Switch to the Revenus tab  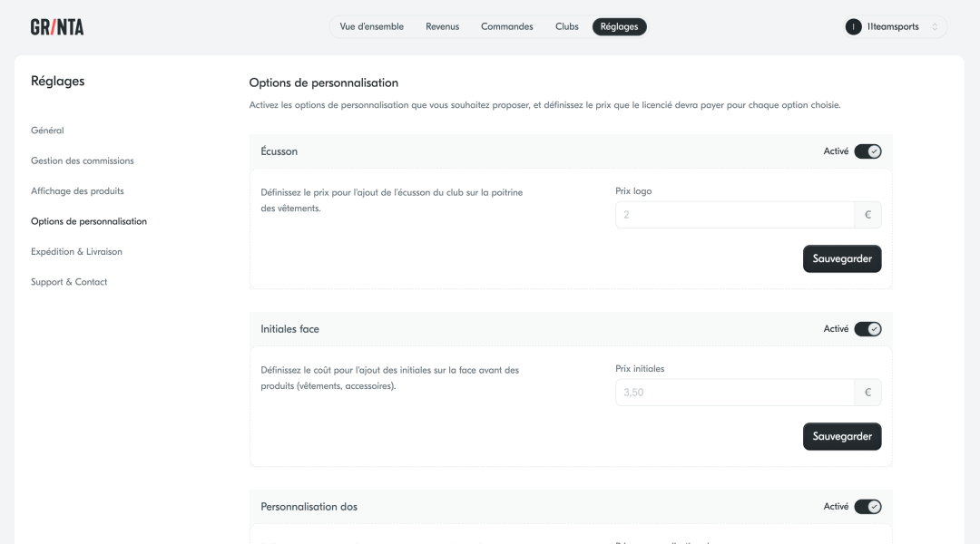(442, 27)
